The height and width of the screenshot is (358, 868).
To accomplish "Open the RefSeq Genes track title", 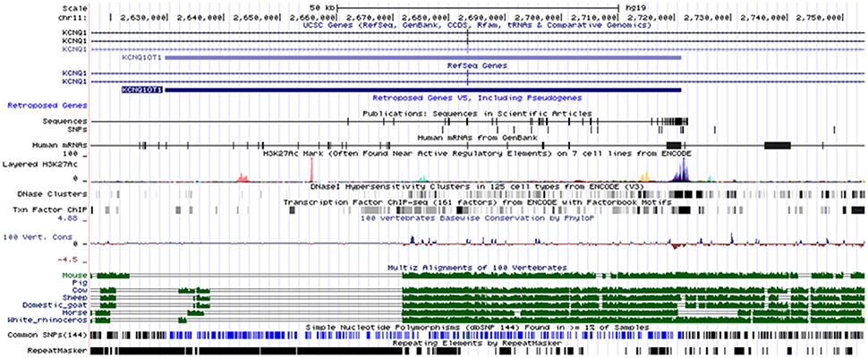I will 477,65.
